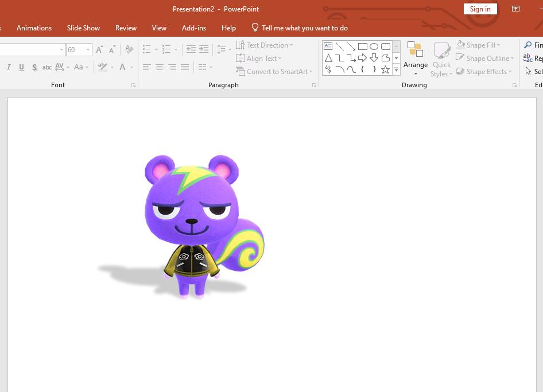The image size is (543, 392).
Task: Toggle underline formatting
Action: pyautogui.click(x=21, y=67)
